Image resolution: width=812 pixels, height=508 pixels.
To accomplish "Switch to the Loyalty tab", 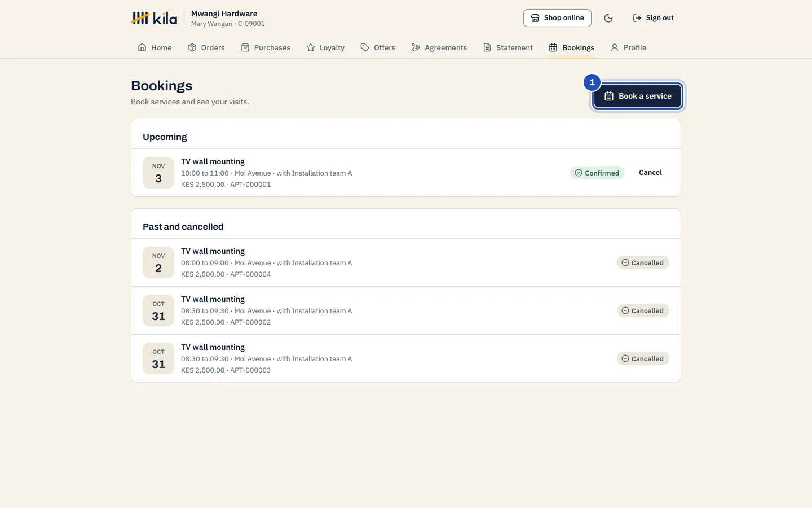I will coord(325,47).
